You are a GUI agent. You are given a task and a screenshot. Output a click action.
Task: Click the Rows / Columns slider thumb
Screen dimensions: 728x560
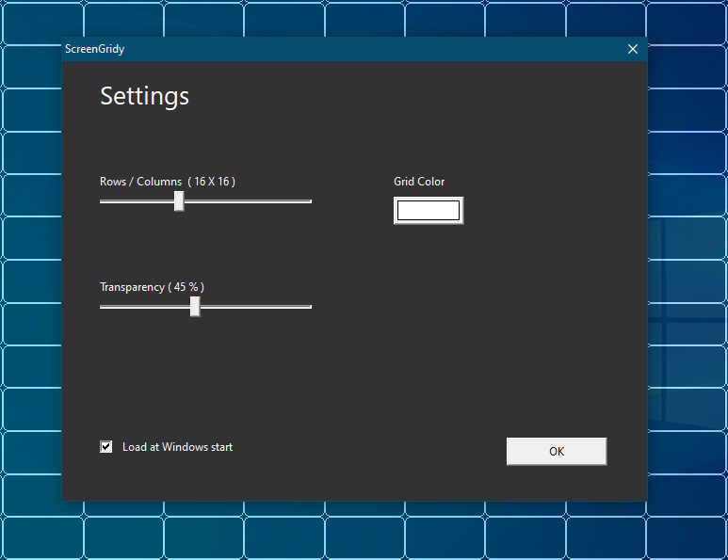pos(179,201)
